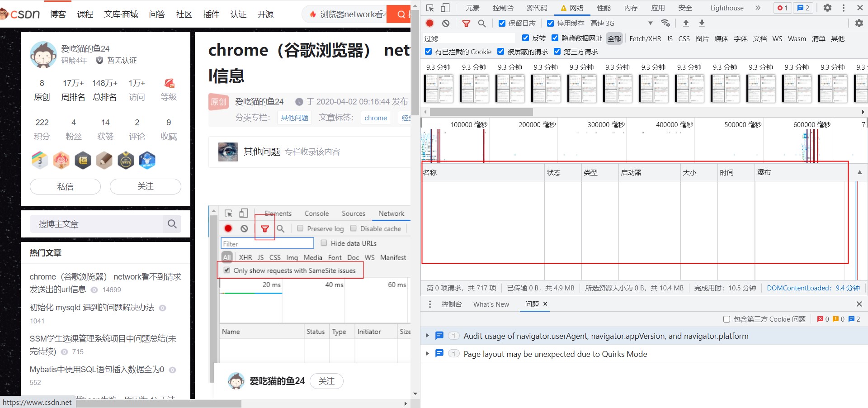Image resolution: width=868 pixels, height=408 pixels.
Task: Expand the navigator.userAgent audit issue
Action: pos(427,336)
